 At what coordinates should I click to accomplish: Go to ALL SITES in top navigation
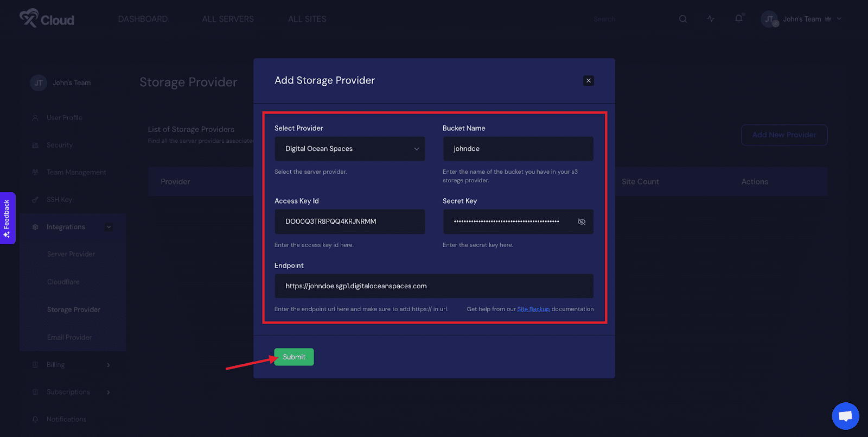point(307,19)
